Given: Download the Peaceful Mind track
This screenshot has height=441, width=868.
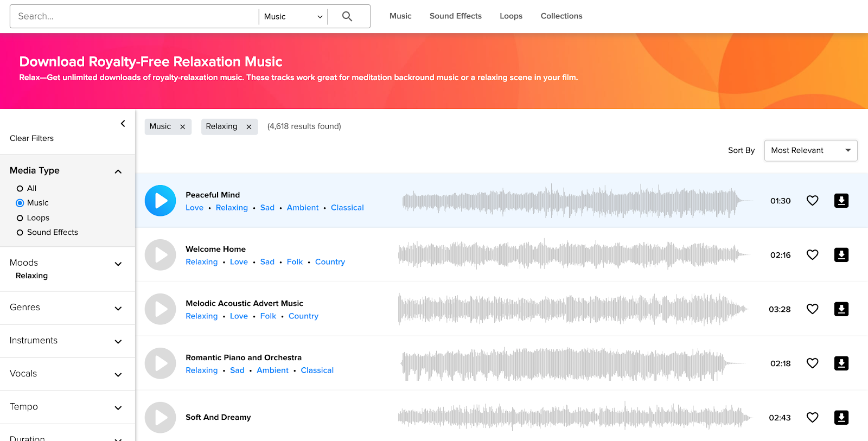Looking at the screenshot, I should point(841,201).
